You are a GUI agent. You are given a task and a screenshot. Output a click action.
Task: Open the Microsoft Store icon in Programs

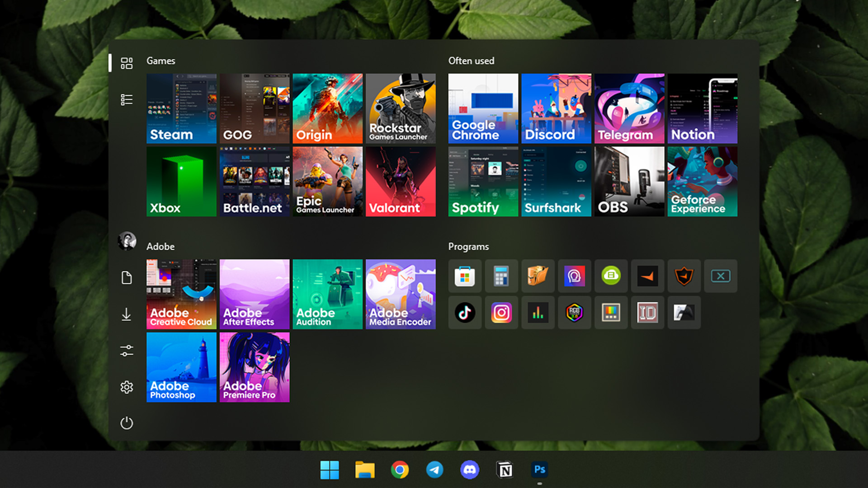point(465,276)
